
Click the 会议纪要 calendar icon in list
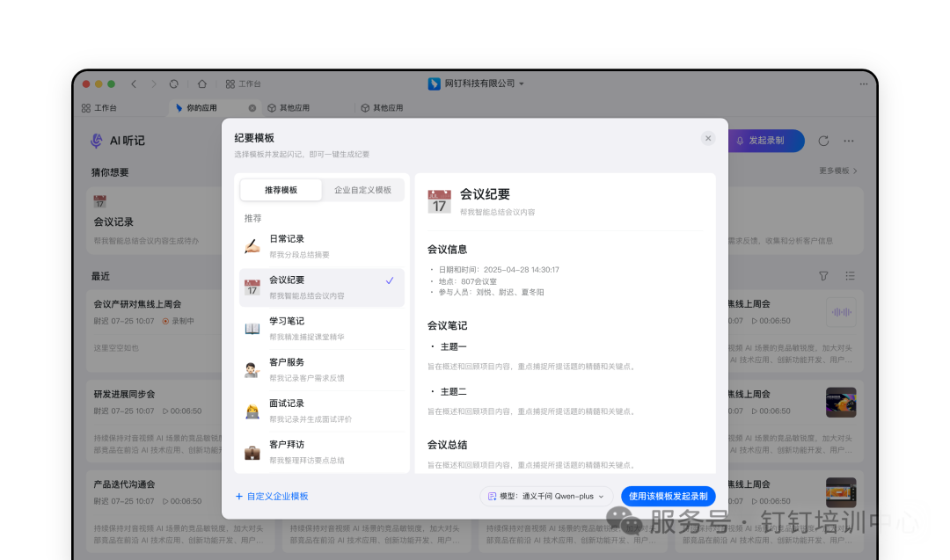(x=252, y=287)
